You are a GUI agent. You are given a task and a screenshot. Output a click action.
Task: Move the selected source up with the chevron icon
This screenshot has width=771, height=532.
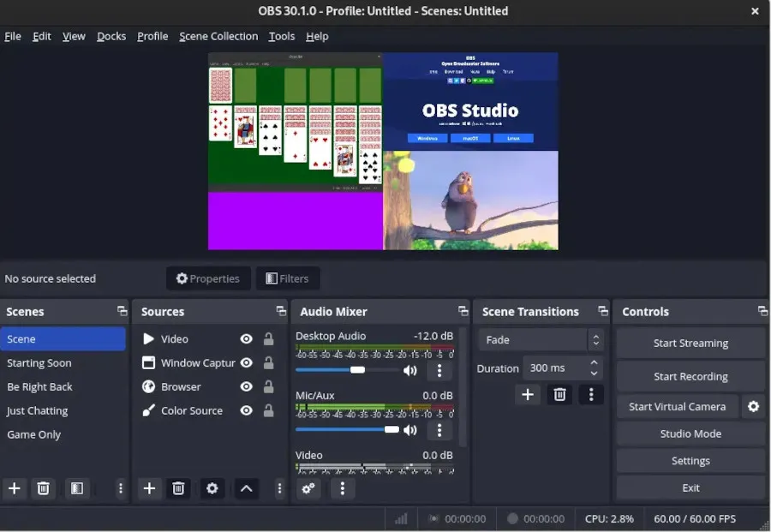click(246, 488)
